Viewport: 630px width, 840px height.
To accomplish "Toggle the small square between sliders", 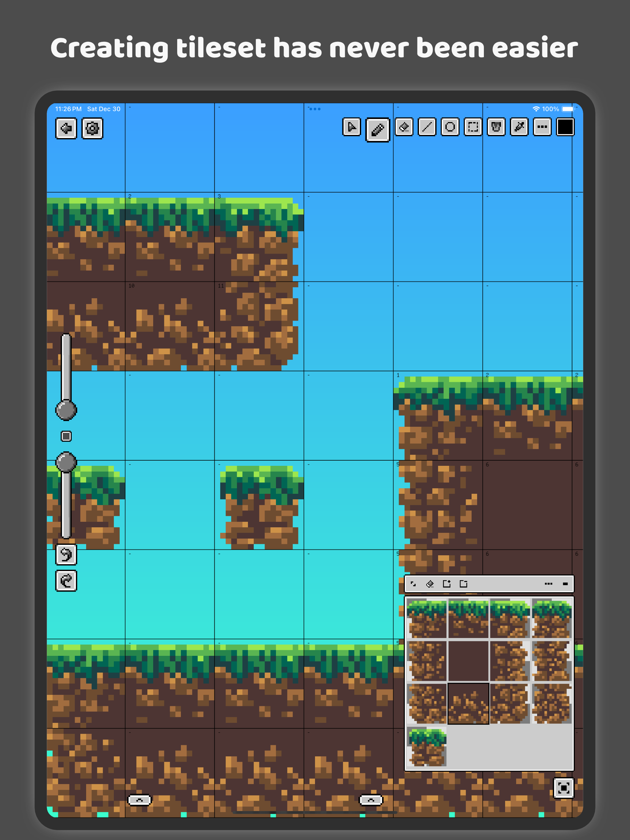I will [66, 436].
